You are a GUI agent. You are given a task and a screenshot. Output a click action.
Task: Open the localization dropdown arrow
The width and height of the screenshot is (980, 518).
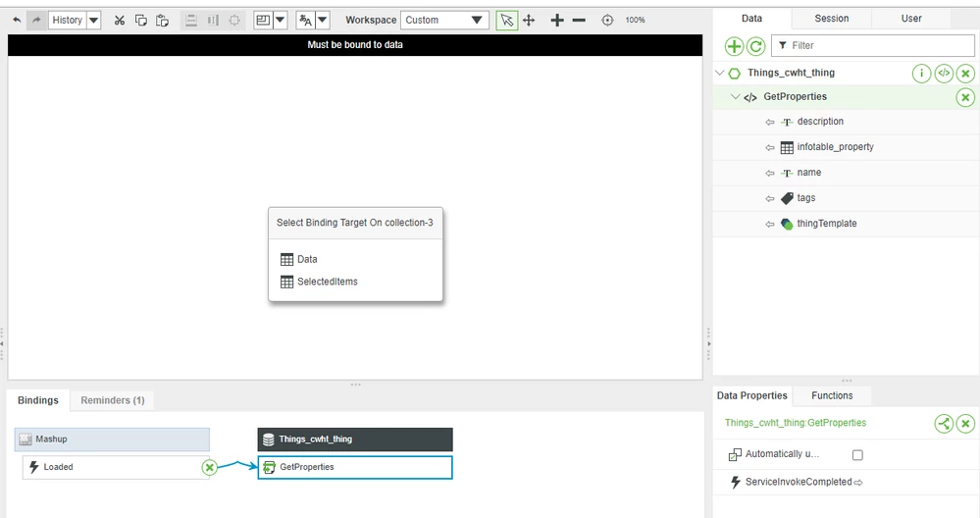323,20
